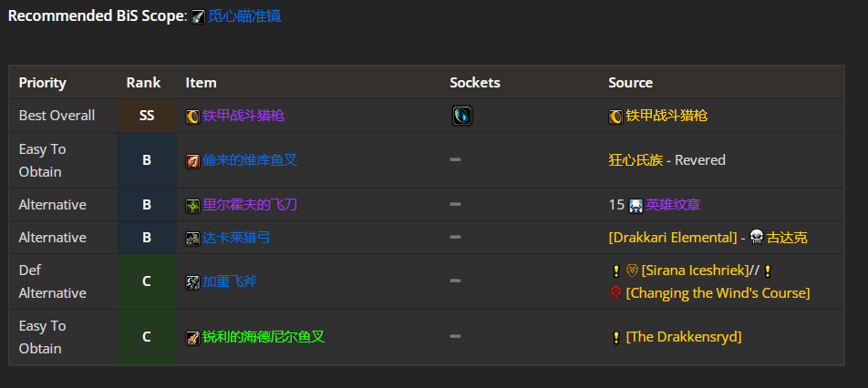This screenshot has width=868, height=388.
Task: Click the gem socket icon in Best Overall row
Action: tap(461, 116)
